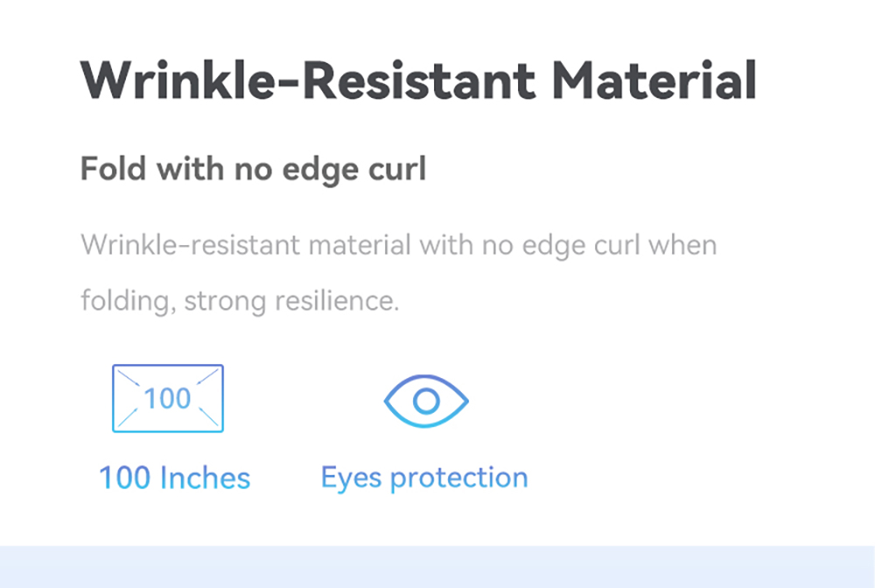
Task: Click the blue eye protection icon
Action: (x=426, y=401)
